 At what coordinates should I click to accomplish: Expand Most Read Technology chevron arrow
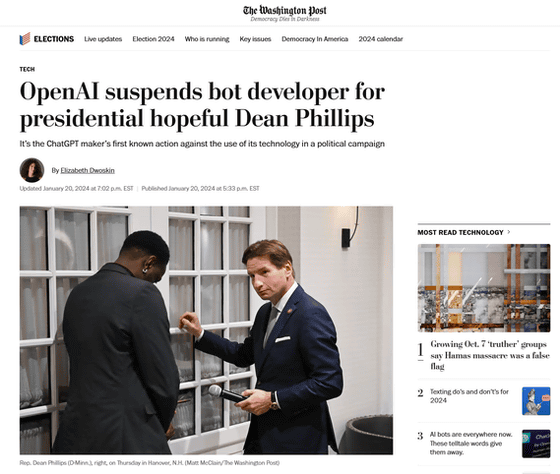click(509, 232)
